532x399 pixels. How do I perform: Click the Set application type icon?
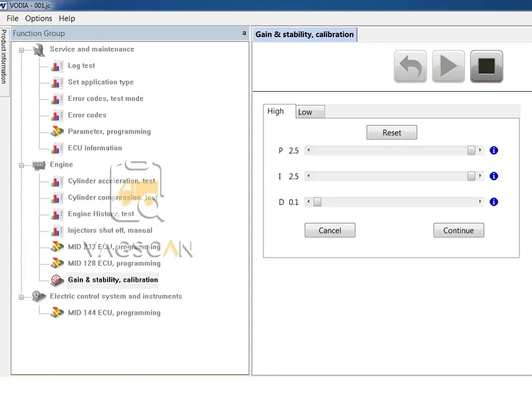[57, 82]
